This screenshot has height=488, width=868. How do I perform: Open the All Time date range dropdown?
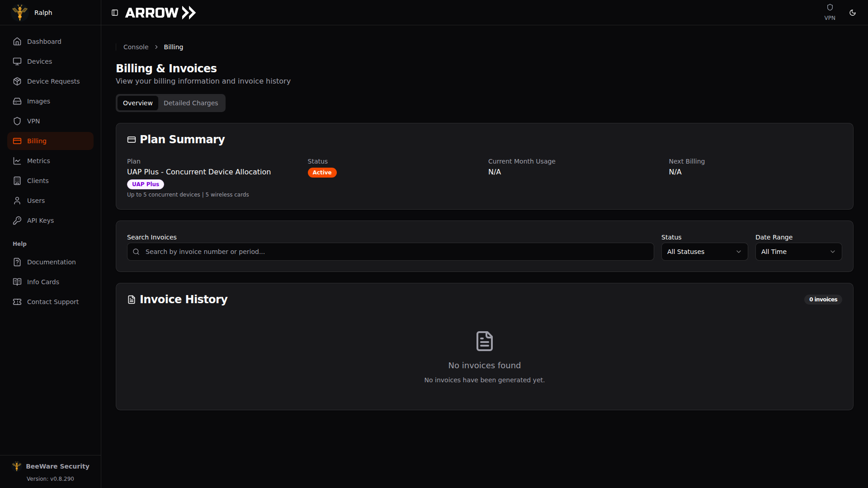click(798, 252)
